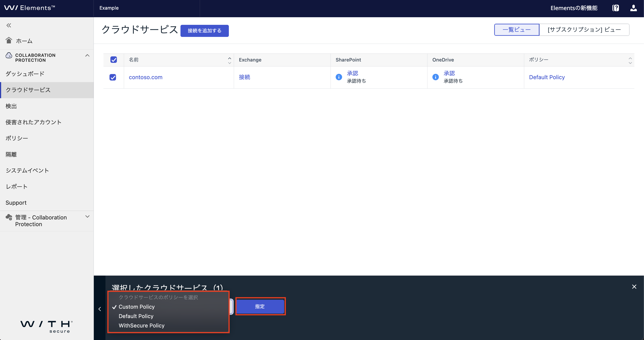Click Exchange 接続 link
This screenshot has width=644, height=340.
244,77
